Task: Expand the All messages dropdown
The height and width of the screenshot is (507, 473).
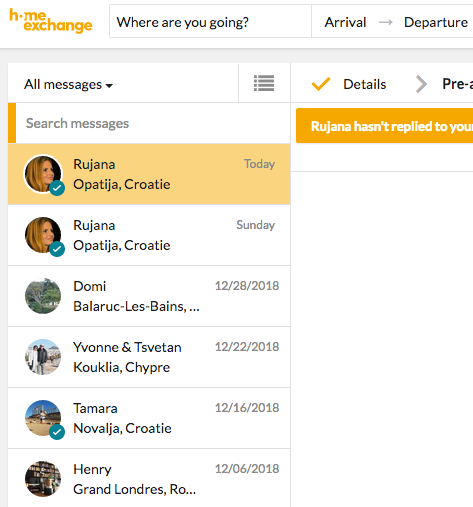Action: [x=68, y=84]
